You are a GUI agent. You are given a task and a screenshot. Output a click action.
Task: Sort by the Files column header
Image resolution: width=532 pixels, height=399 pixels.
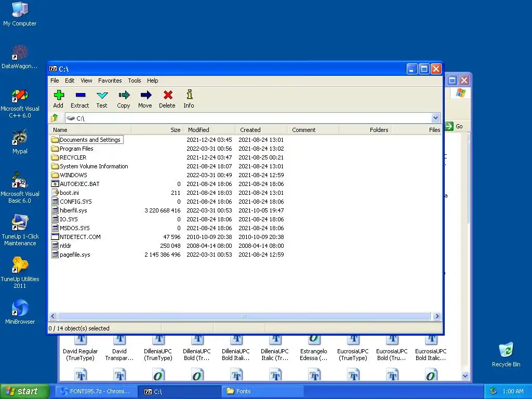[x=416, y=130]
